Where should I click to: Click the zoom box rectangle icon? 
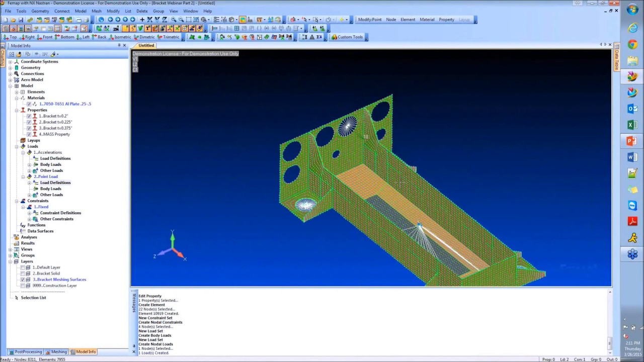pos(189,20)
